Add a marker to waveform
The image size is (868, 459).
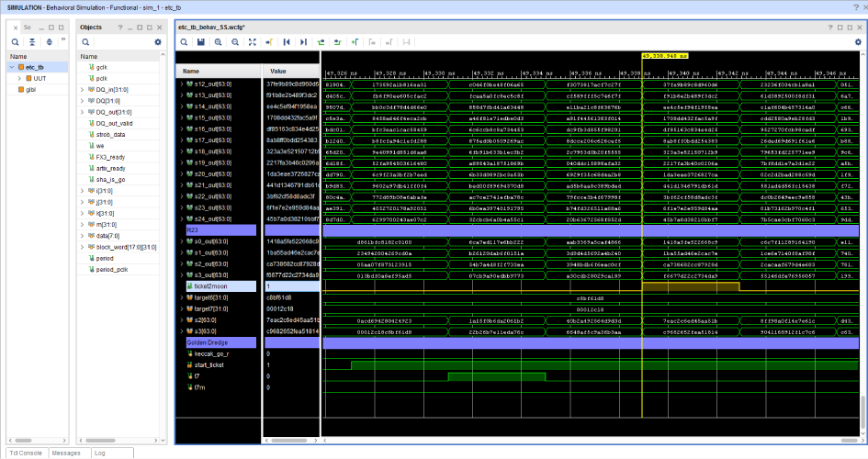[355, 42]
